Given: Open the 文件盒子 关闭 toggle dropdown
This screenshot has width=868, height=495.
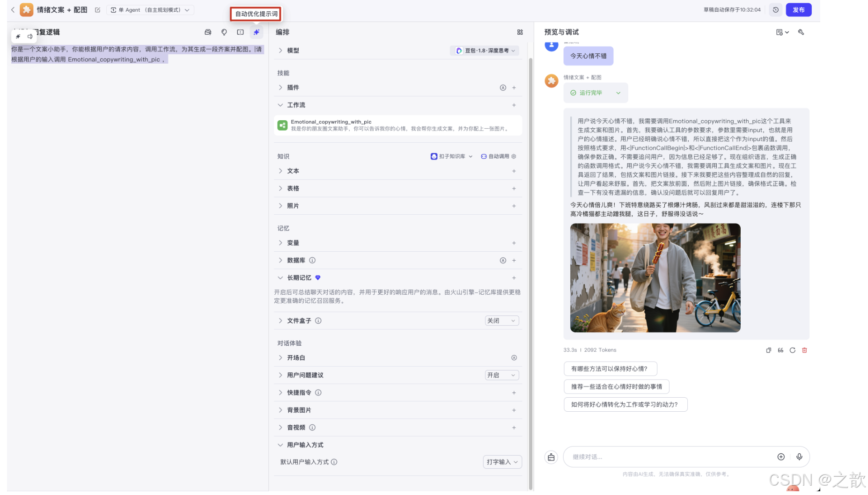Looking at the screenshot, I should pyautogui.click(x=501, y=320).
